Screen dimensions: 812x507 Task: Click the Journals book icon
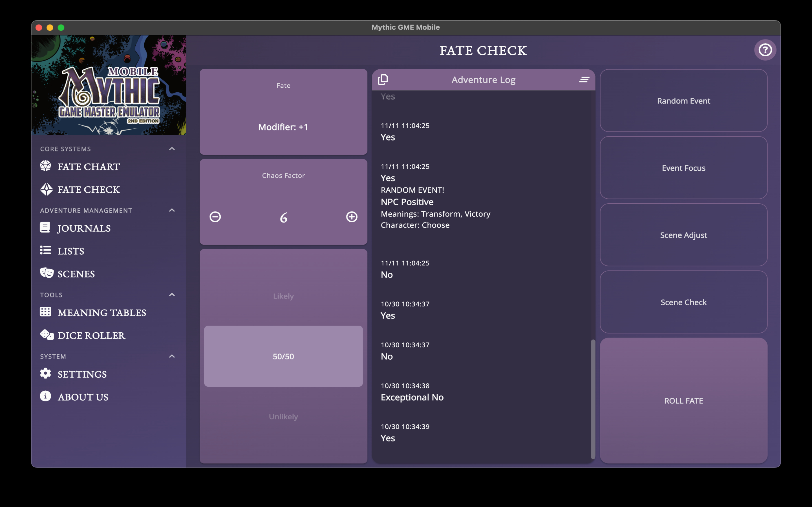[45, 228]
